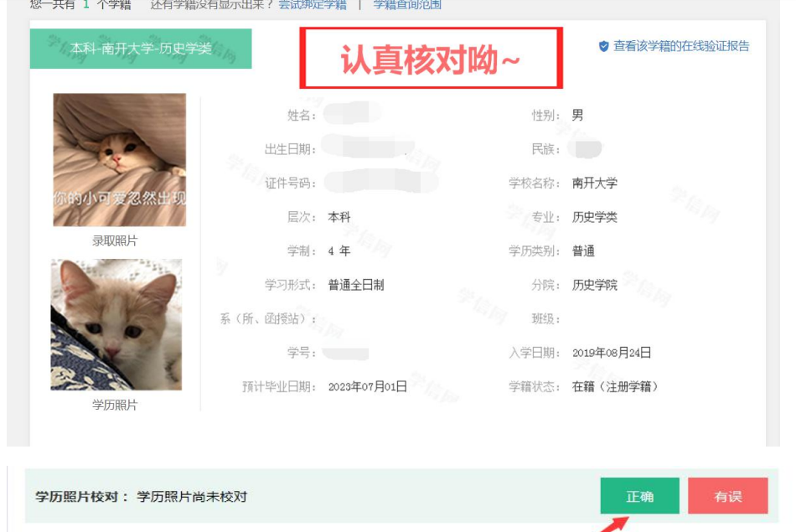Open the 学籍查询范围 link

point(407,5)
